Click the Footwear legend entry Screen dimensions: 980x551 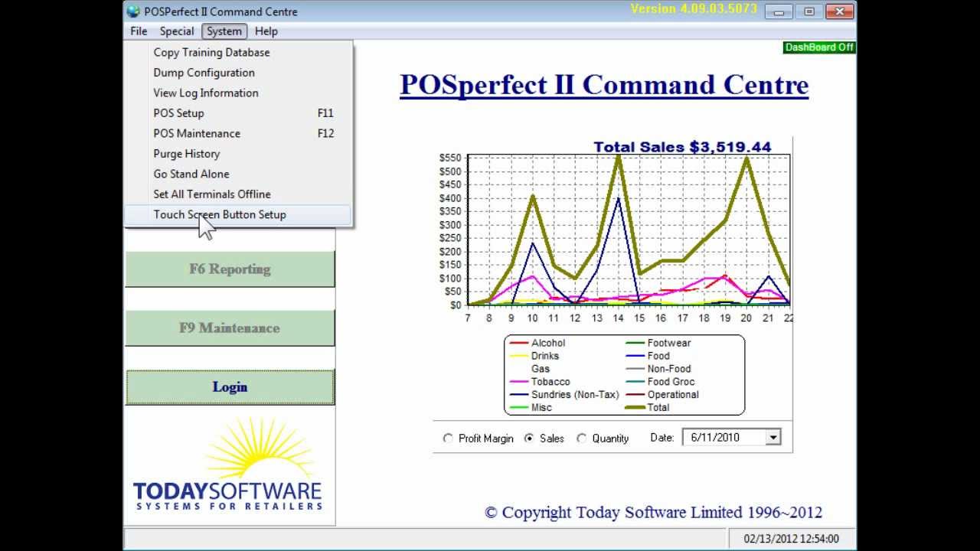point(658,343)
